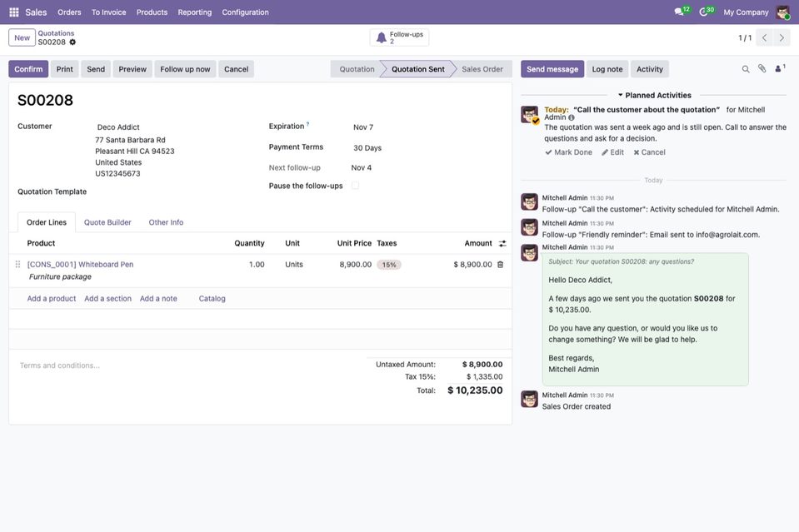This screenshot has height=532, width=799.
Task: Go to the next record arrow
Action: 782,37
